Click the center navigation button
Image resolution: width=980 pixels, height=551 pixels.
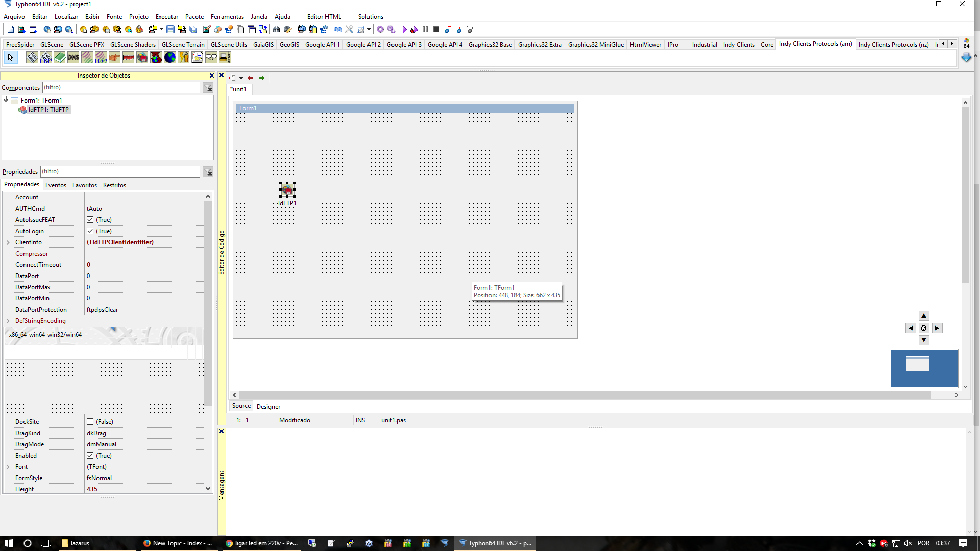[x=924, y=328]
